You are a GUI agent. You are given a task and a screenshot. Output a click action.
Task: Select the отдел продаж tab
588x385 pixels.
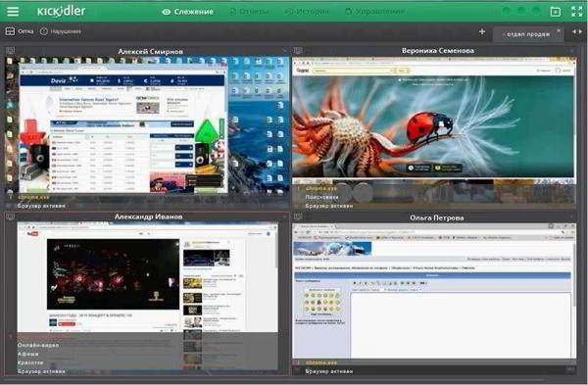click(x=527, y=34)
